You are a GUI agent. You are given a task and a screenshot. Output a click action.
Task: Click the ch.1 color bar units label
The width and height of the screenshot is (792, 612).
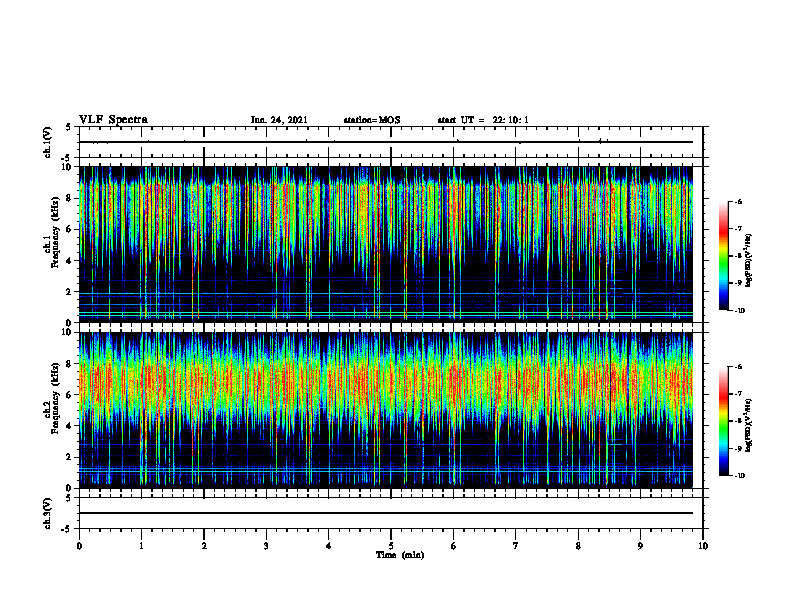(749, 260)
